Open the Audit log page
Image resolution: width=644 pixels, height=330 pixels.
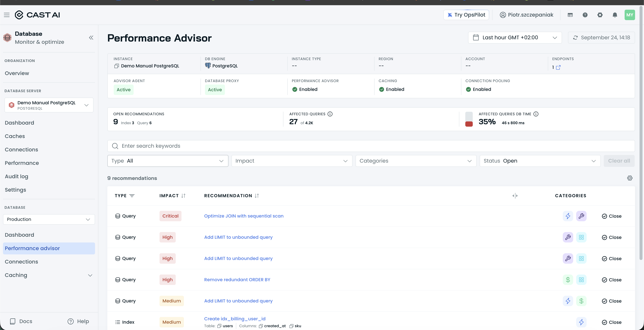(17, 176)
